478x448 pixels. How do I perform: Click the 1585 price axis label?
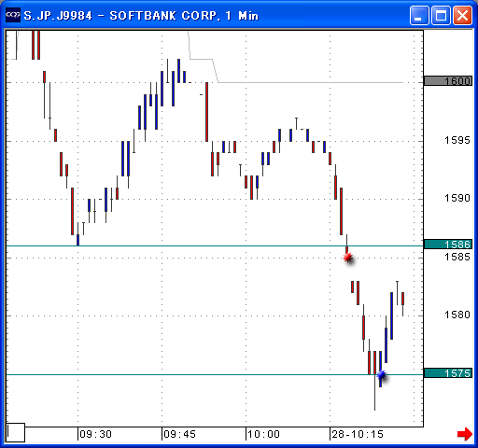click(457, 257)
